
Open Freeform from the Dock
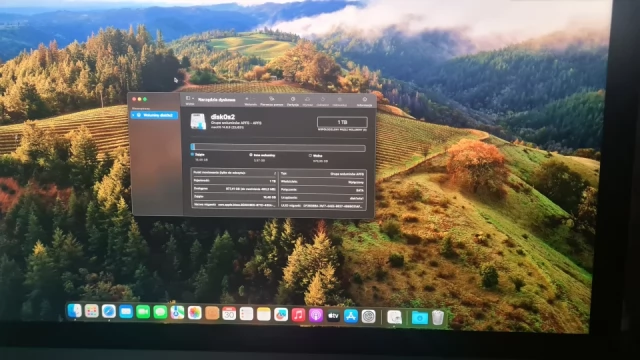tap(281, 315)
